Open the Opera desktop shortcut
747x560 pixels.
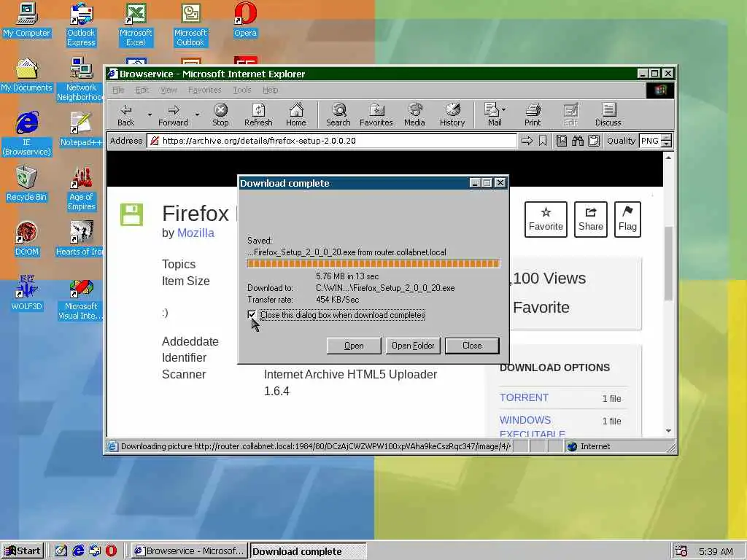(x=245, y=20)
